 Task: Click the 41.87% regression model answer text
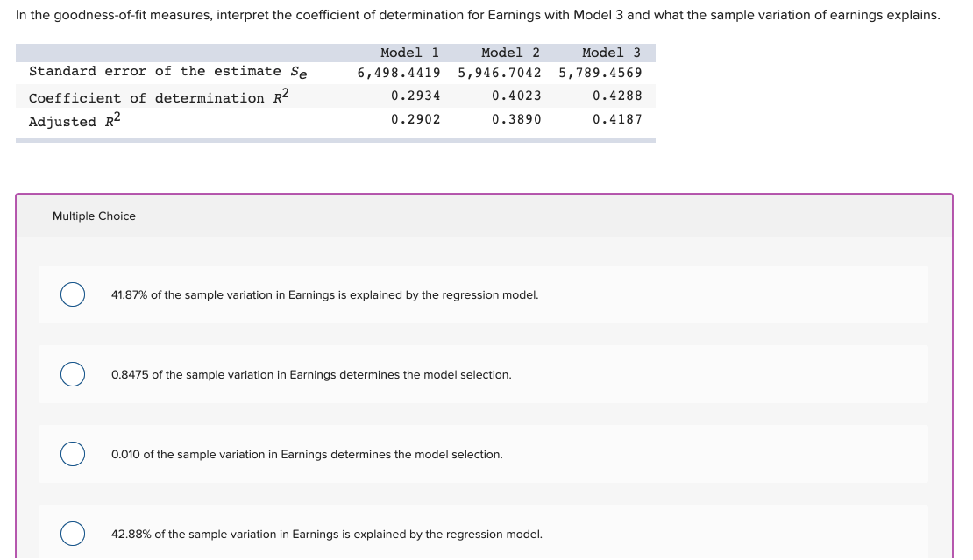click(x=325, y=294)
